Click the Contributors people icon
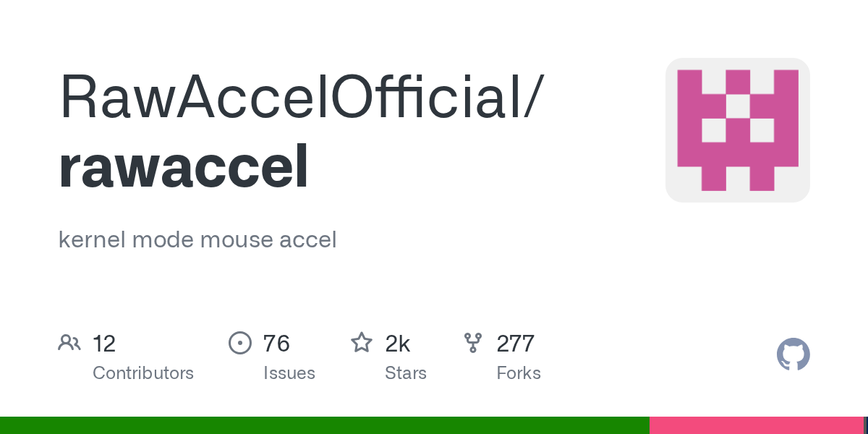This screenshot has width=868, height=434. (x=69, y=343)
